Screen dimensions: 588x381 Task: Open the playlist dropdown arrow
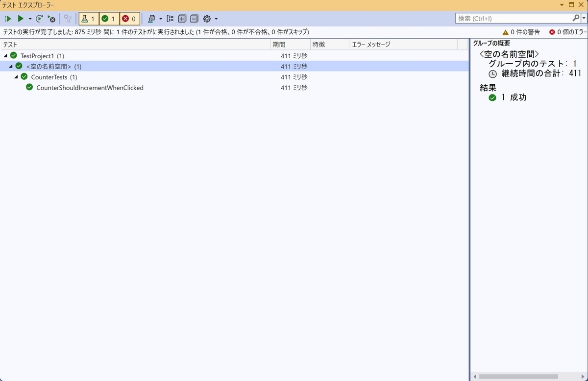(161, 19)
